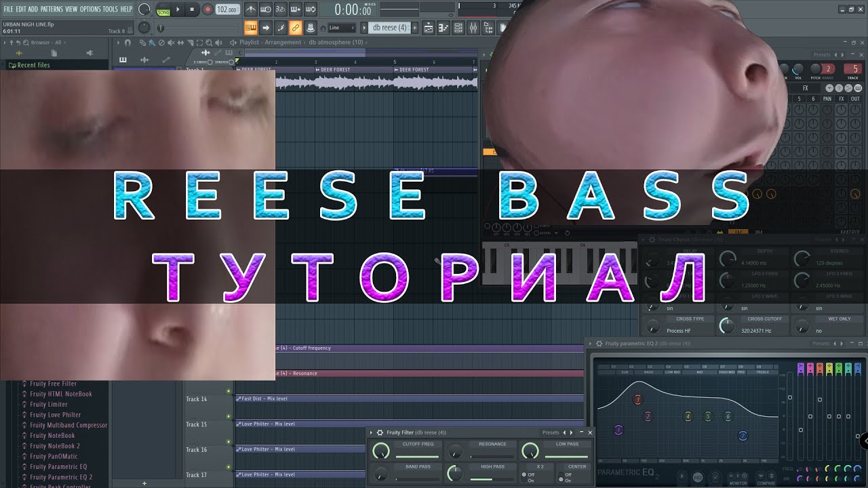Toggle the metronome icon
The image size is (868, 488).
tap(251, 9)
